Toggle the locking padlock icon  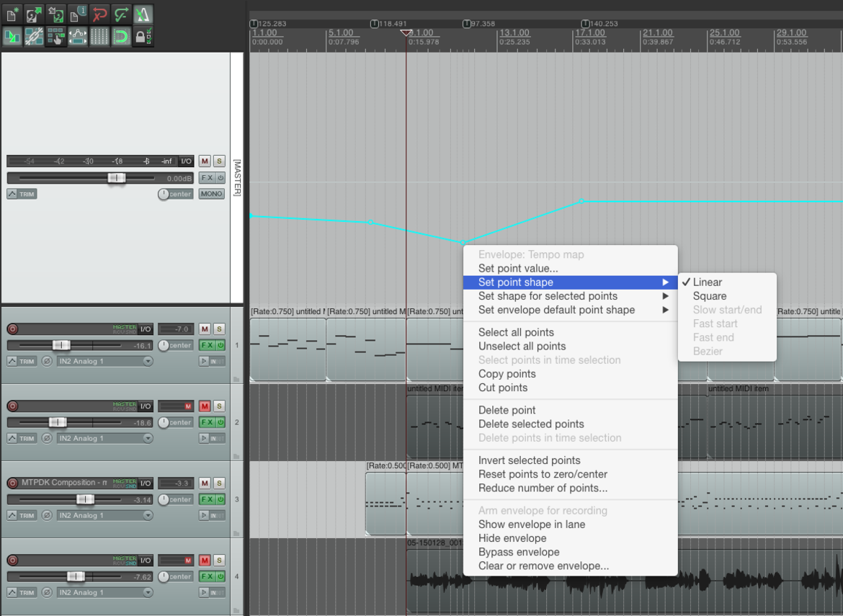(143, 37)
